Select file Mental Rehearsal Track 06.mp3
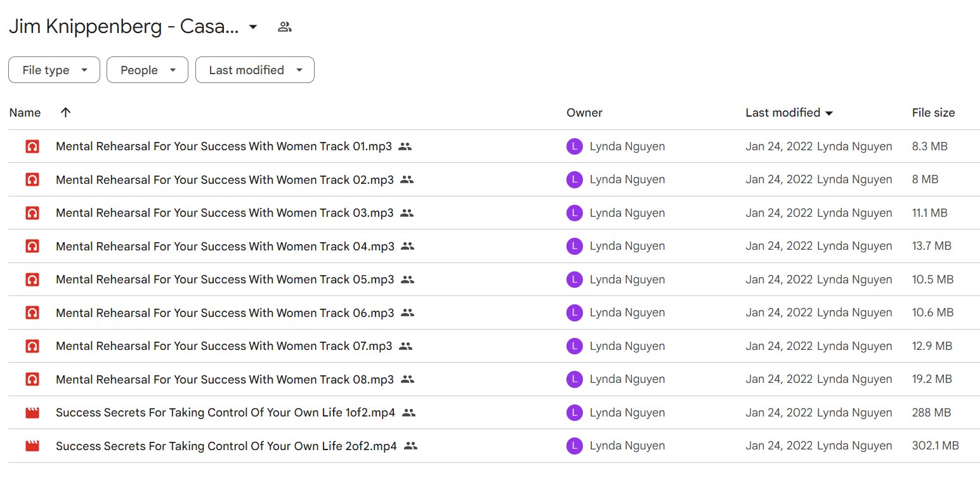Screen dimensions: 980x504 click(x=225, y=313)
